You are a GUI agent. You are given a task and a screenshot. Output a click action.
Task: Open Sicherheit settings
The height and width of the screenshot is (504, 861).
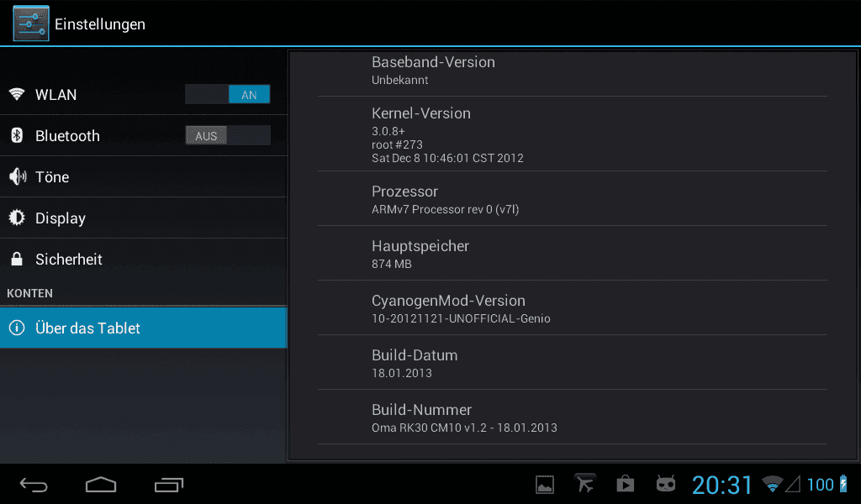(x=143, y=259)
